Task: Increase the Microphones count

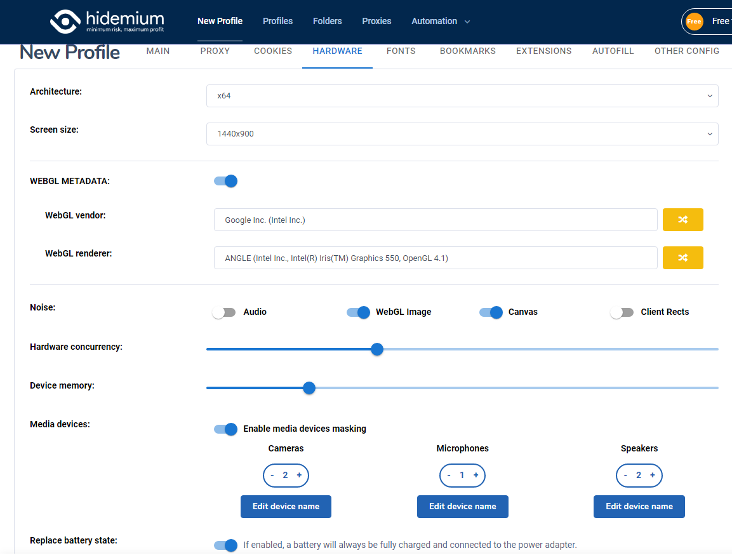Action: point(476,475)
